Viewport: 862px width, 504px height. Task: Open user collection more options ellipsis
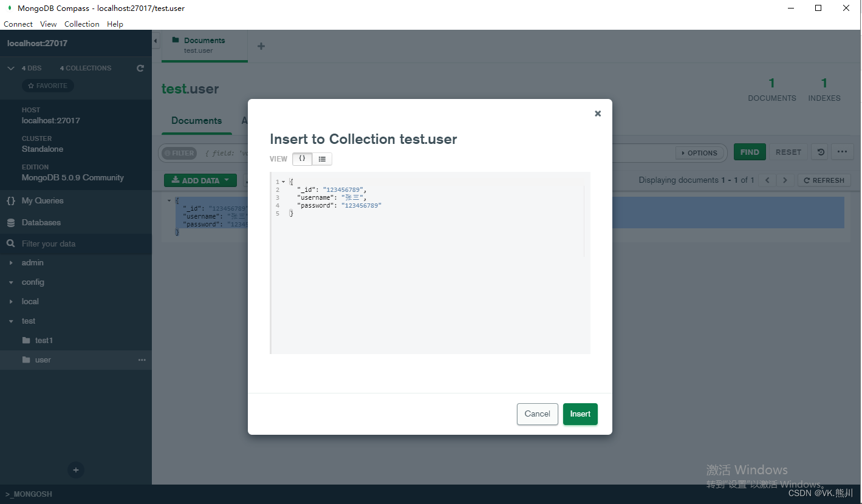click(x=142, y=360)
